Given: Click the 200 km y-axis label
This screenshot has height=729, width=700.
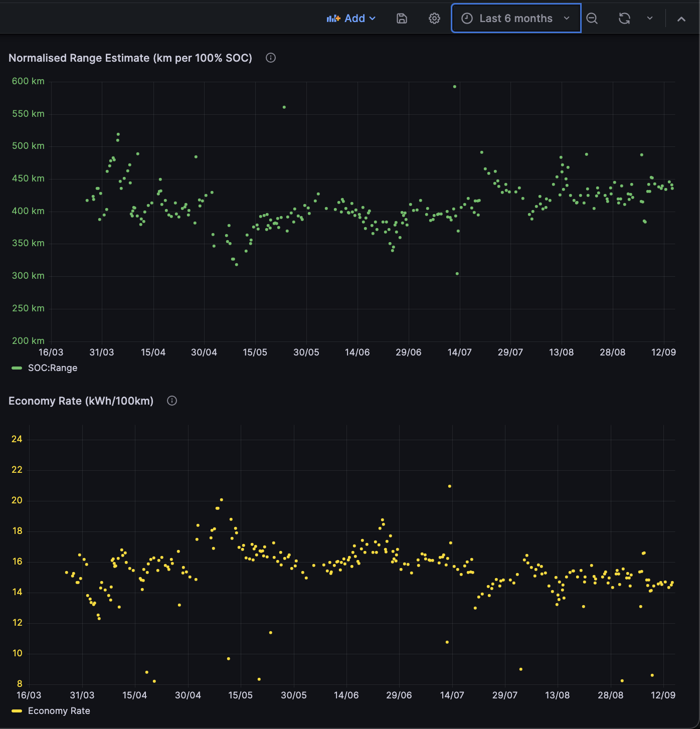Looking at the screenshot, I should pyautogui.click(x=28, y=341).
